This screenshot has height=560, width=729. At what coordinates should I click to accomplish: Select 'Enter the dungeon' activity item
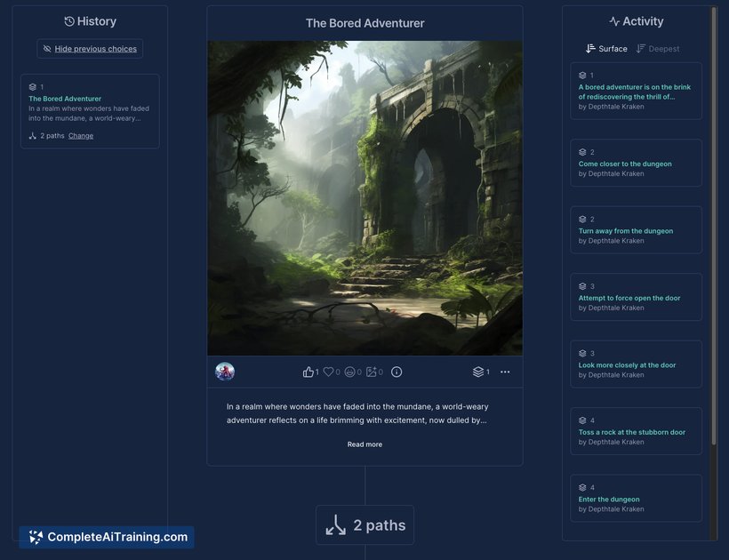pos(636,498)
